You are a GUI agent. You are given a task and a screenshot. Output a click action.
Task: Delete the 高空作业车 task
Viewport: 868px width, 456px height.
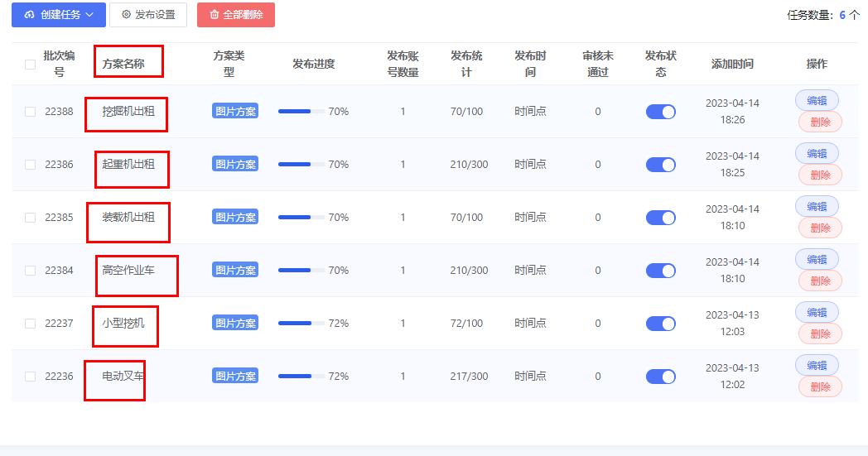tap(820, 281)
